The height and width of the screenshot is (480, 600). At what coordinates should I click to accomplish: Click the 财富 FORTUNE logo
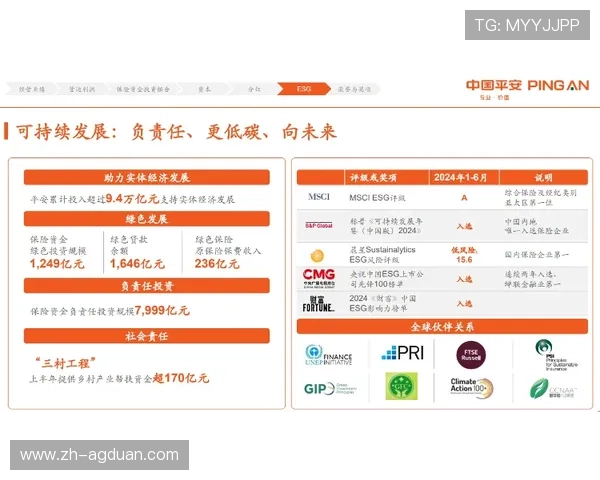[x=318, y=304]
